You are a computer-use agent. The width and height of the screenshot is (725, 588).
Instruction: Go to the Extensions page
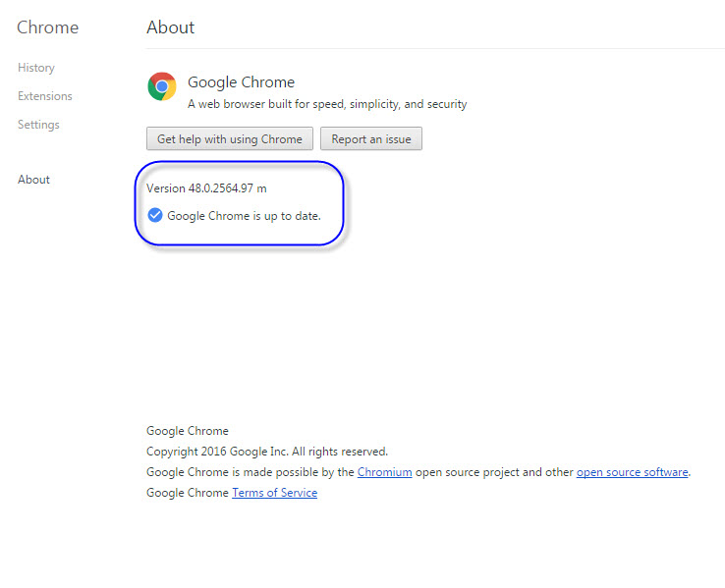click(45, 96)
